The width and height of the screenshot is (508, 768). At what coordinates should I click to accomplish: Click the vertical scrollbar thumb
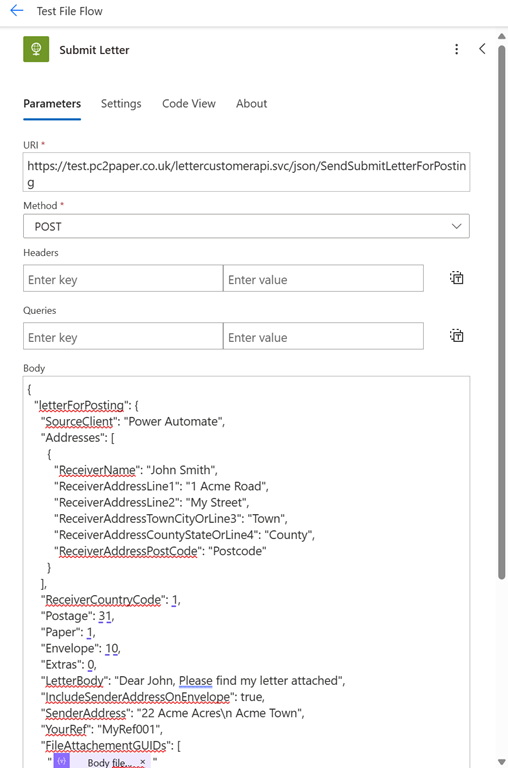coord(502,312)
